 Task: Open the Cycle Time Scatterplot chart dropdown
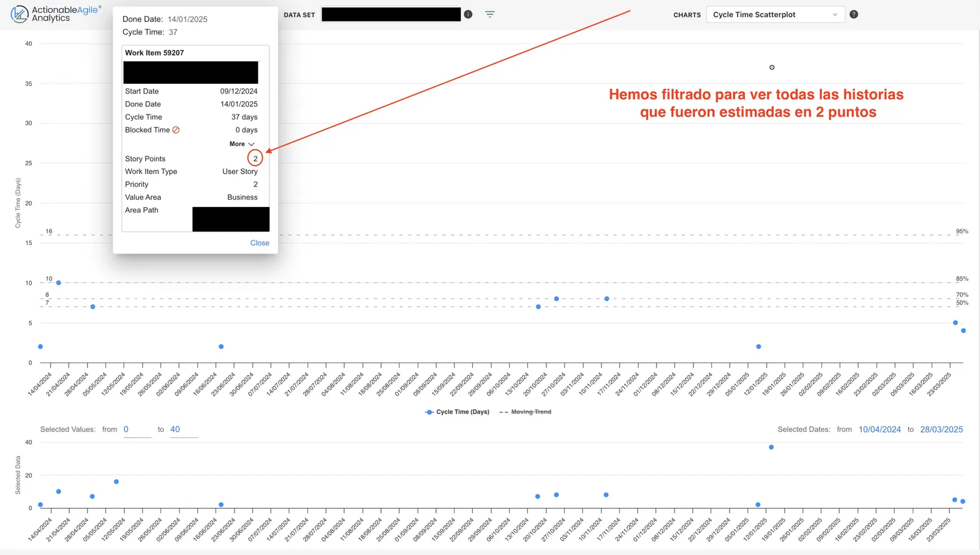775,15
